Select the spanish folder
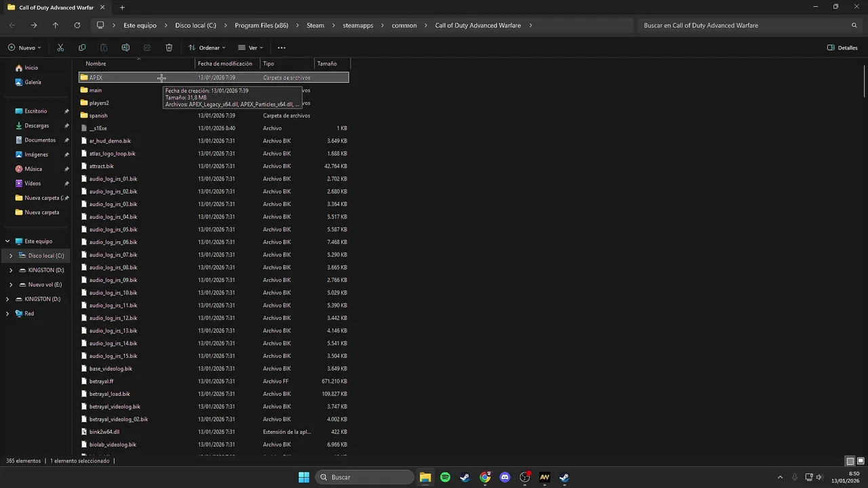 coord(214,115)
